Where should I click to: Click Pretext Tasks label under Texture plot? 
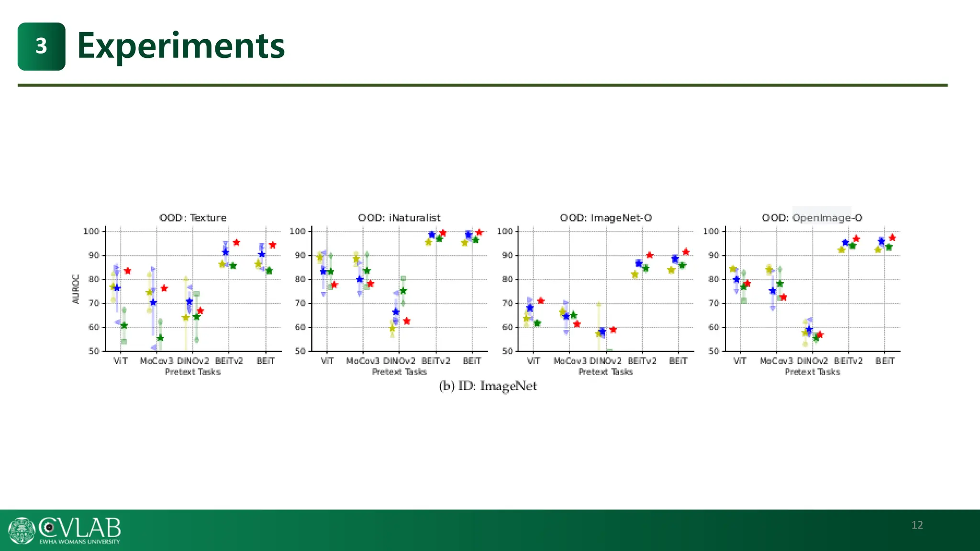coord(193,372)
